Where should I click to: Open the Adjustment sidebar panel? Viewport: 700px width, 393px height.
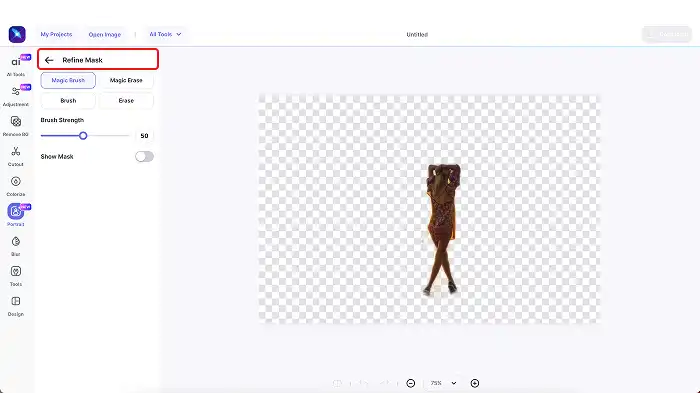click(16, 95)
